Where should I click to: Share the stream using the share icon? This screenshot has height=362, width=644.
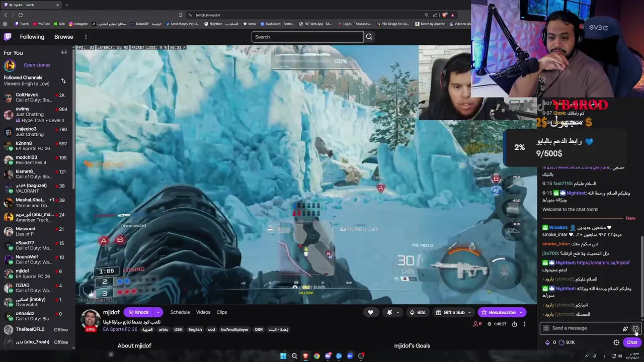click(514, 324)
